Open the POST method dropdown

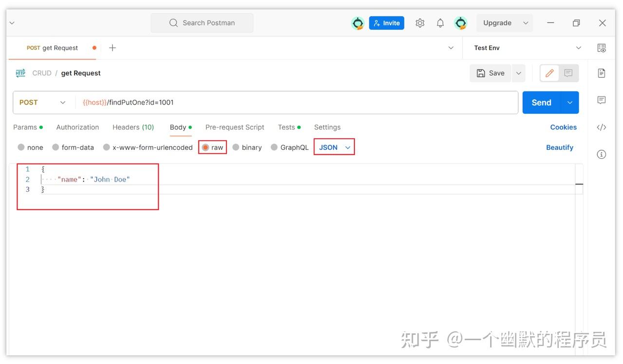(x=43, y=102)
